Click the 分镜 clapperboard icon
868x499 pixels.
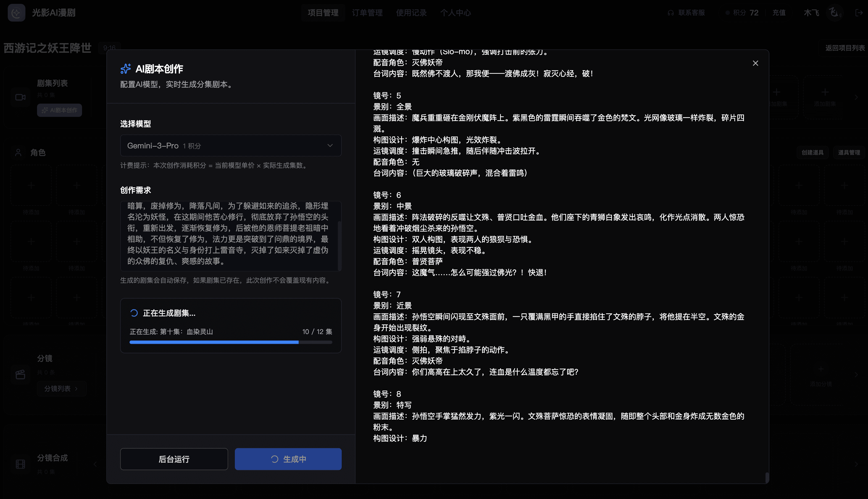(x=20, y=374)
